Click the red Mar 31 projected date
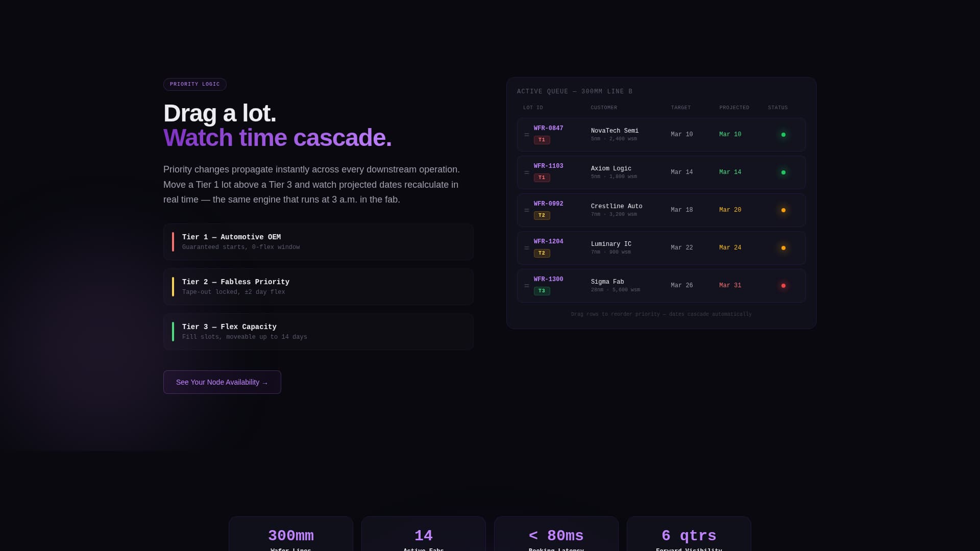This screenshot has width=980, height=551. pyautogui.click(x=730, y=286)
